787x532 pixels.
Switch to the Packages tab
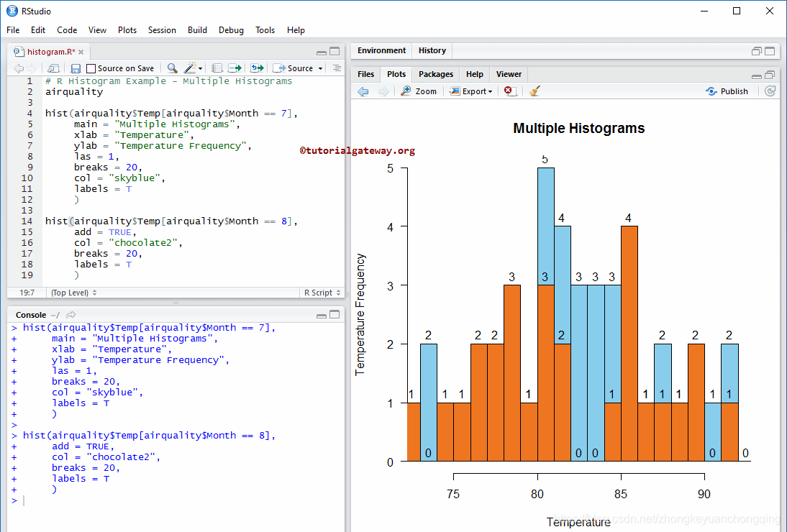(436, 74)
